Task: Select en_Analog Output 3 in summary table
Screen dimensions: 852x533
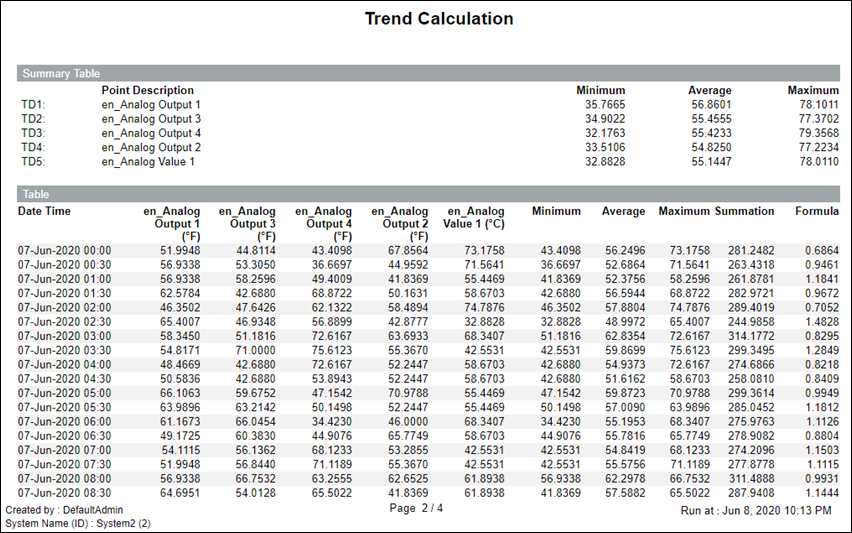Action: 151,118
